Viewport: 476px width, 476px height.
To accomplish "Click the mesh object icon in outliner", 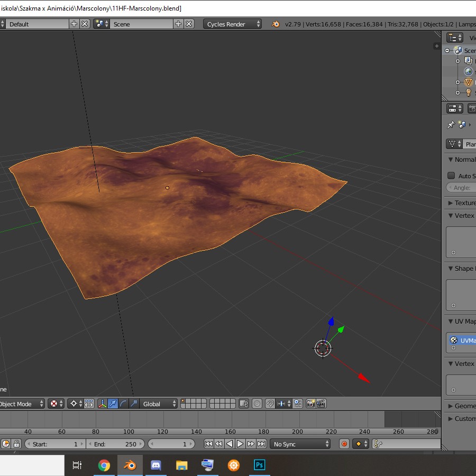I will (468, 82).
